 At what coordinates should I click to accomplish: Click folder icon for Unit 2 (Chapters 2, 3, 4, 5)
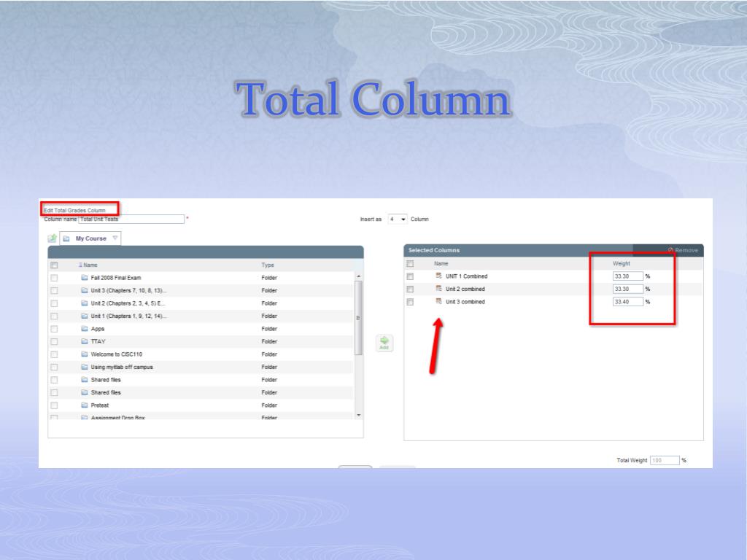[x=85, y=303]
